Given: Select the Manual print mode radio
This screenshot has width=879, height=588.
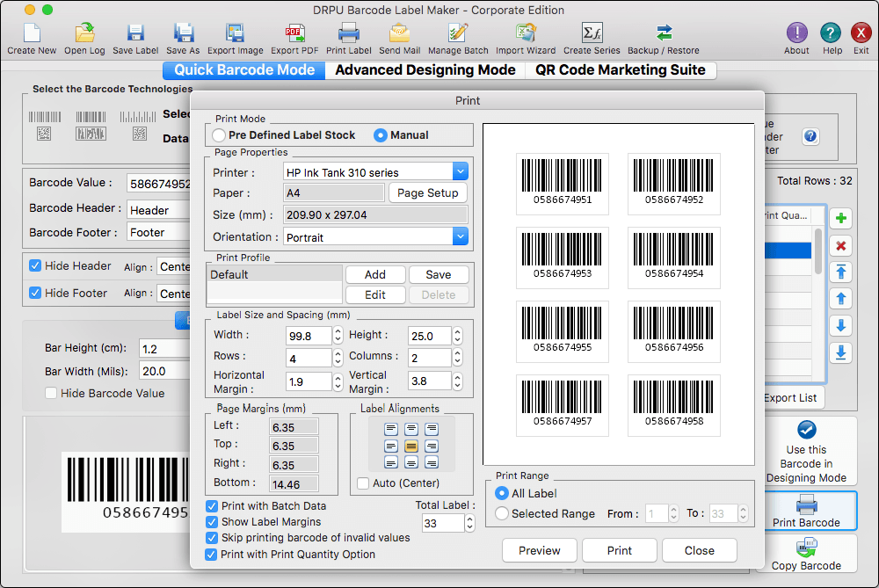Looking at the screenshot, I should tap(380, 135).
